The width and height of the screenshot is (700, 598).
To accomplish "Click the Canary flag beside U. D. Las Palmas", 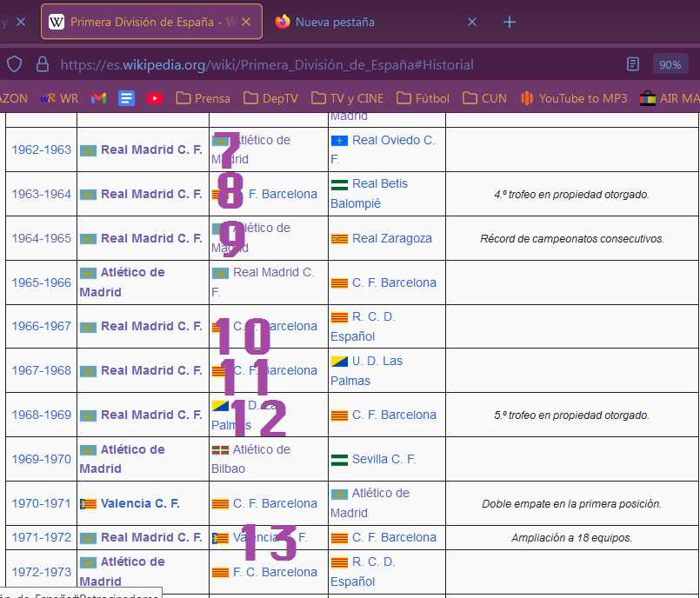I will coord(339,362).
